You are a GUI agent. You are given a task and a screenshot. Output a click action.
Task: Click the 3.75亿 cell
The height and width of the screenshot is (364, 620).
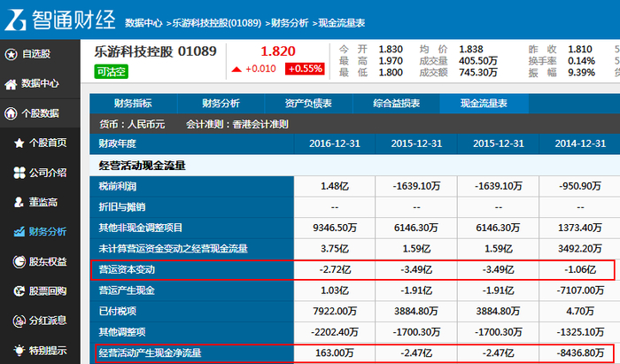coord(335,249)
